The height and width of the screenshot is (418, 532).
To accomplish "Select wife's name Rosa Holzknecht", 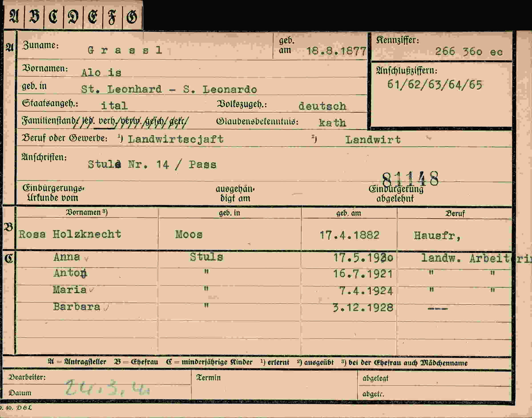I will point(70,234).
